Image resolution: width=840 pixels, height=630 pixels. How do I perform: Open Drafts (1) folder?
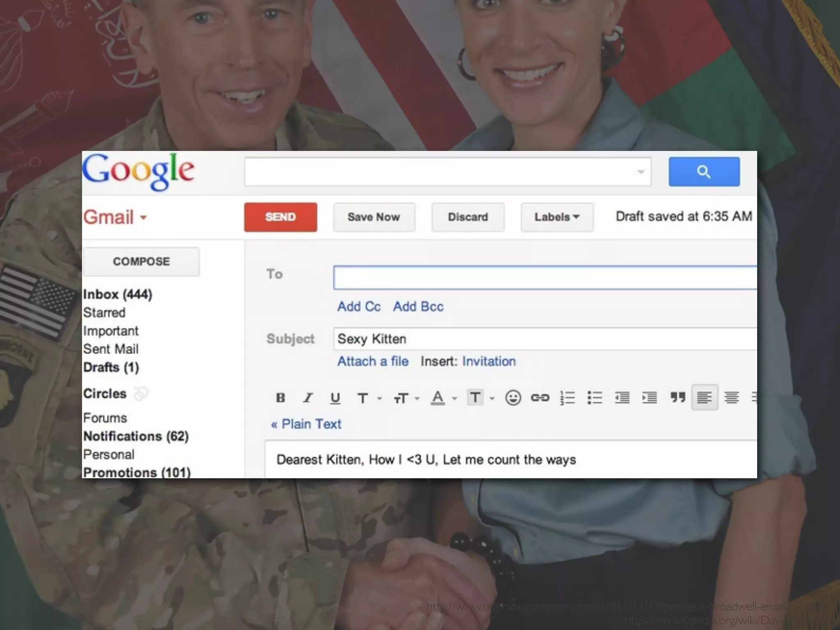111,367
